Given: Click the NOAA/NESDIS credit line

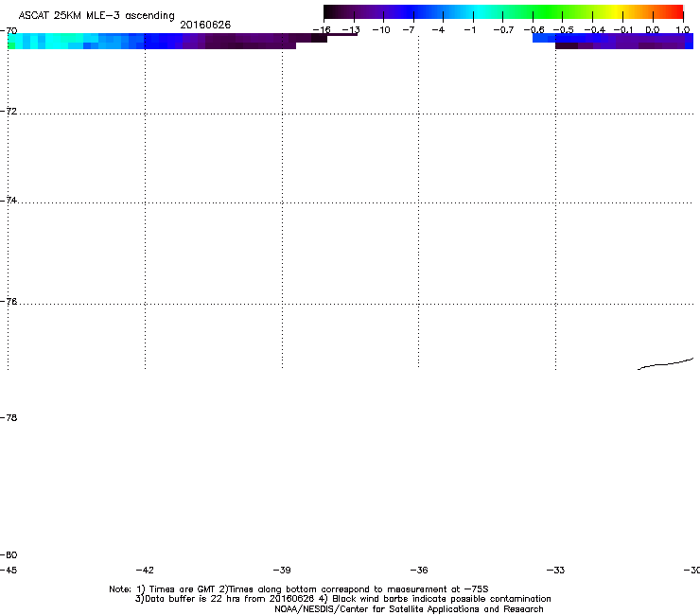Looking at the screenshot, I should pos(409,608).
